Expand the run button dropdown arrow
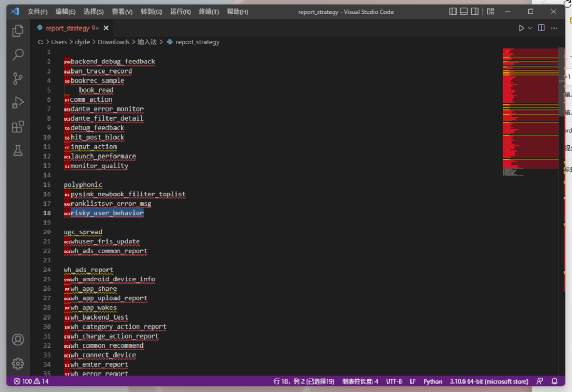Screen dimensions: 572x392 (x=530, y=28)
